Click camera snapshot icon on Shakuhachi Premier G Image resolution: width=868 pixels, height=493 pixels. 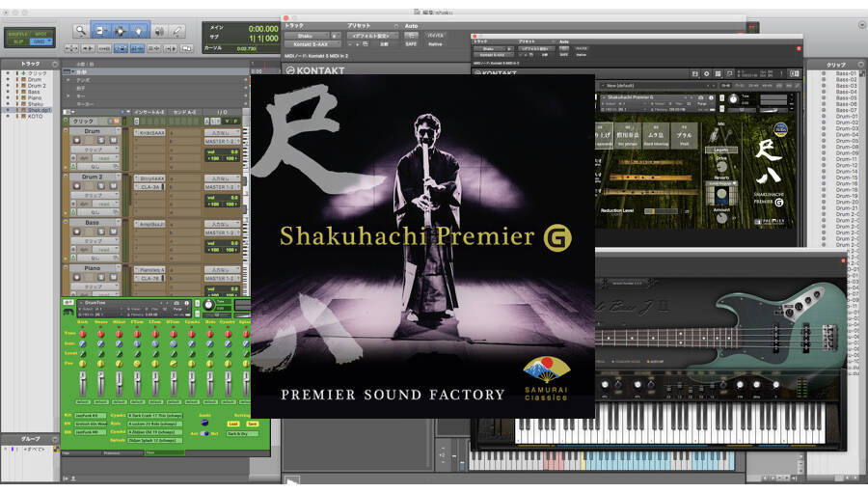click(700, 97)
